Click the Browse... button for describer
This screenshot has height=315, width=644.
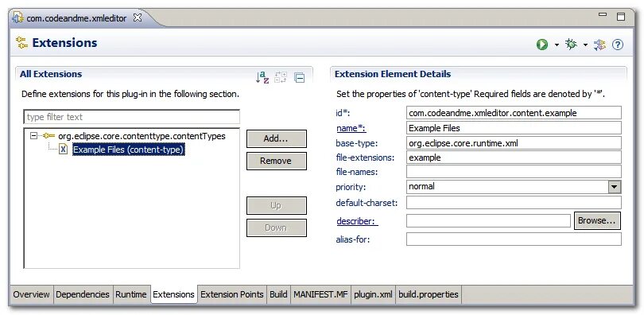click(x=597, y=220)
